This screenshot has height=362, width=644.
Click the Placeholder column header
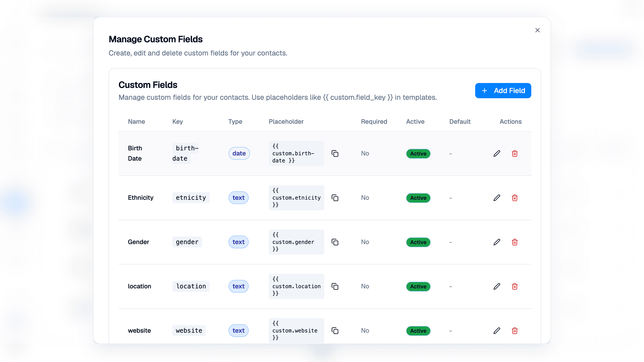click(x=286, y=121)
